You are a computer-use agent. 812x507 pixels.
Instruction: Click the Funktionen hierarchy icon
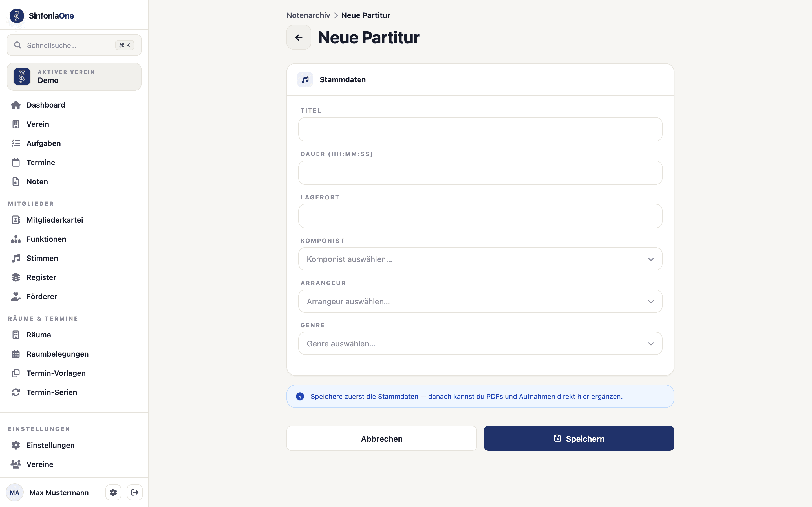coord(16,239)
